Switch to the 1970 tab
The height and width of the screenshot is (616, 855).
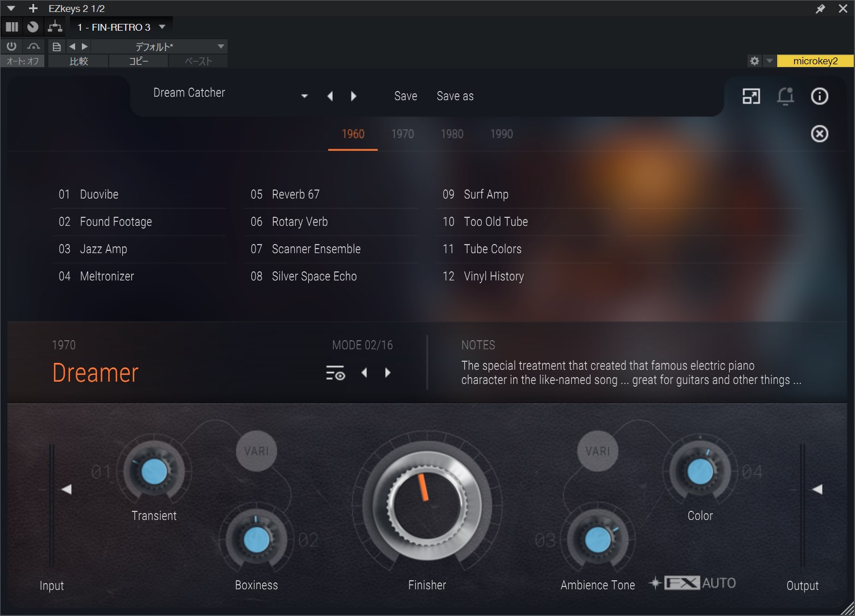click(x=402, y=134)
